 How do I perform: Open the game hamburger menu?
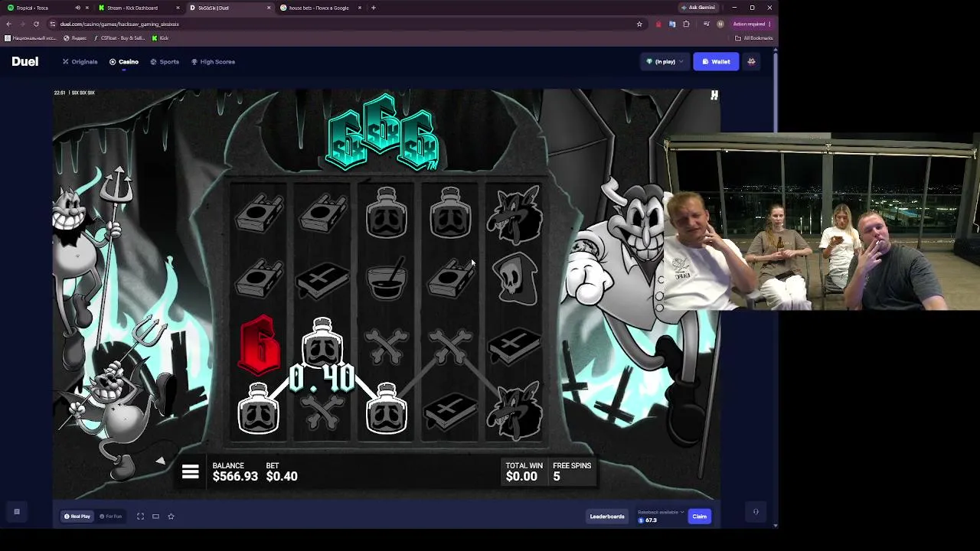point(190,472)
